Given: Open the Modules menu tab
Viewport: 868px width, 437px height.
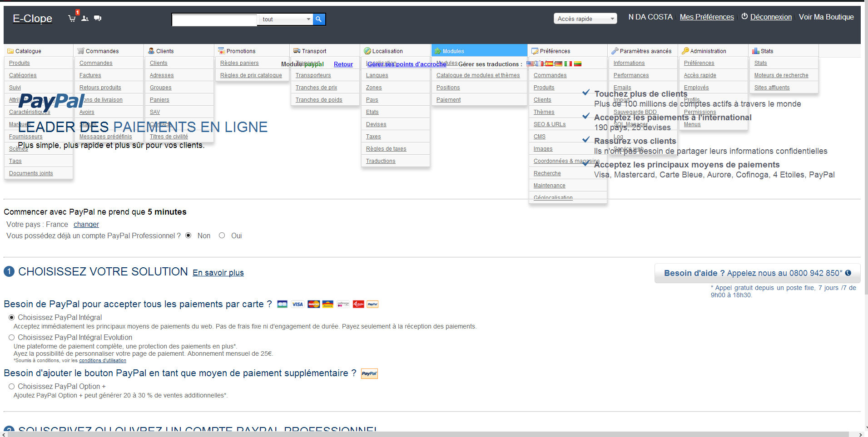Looking at the screenshot, I should coord(479,51).
